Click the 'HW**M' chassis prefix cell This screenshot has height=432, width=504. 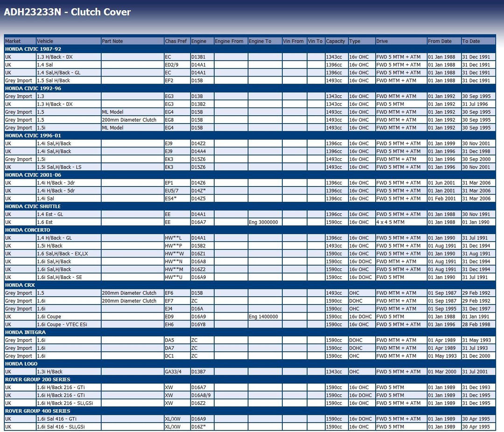pyautogui.click(x=177, y=270)
